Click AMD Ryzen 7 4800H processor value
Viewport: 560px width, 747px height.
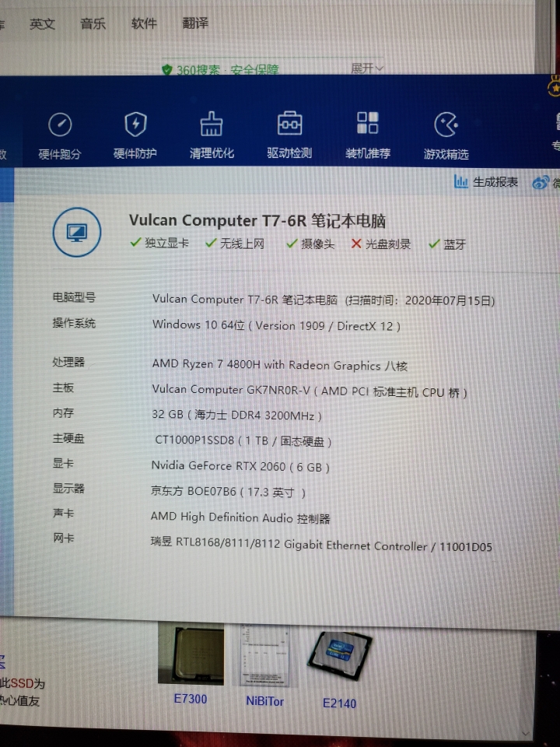(x=280, y=366)
